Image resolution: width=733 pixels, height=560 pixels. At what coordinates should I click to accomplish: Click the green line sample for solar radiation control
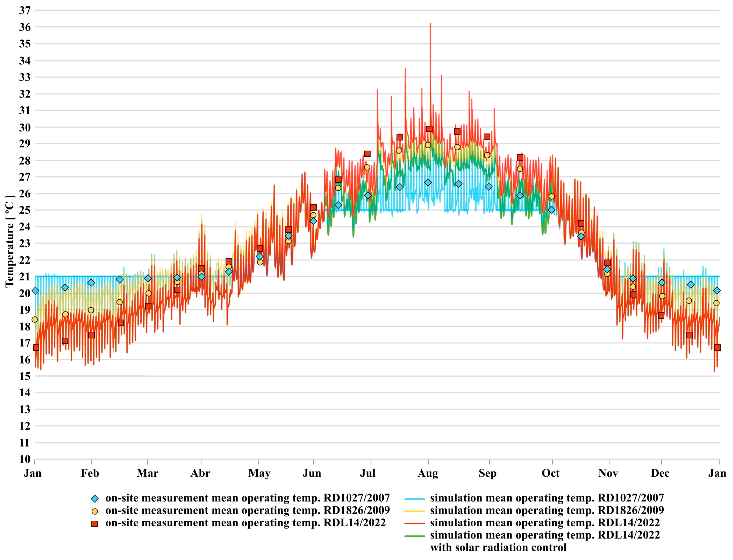point(415,536)
